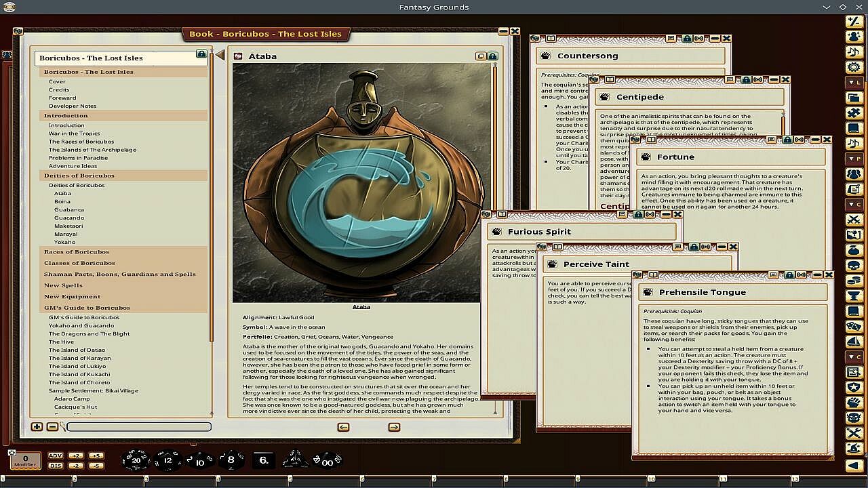Screen dimensions: 868x488
Task: Click the book index search field
Action: (x=139, y=427)
